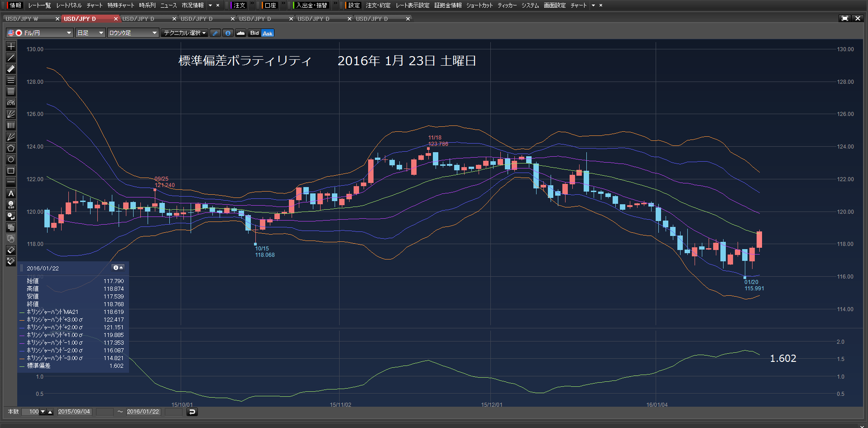The image size is (868, 428).
Task: Click the blue info icon in chart toolbar
Action: (x=228, y=33)
